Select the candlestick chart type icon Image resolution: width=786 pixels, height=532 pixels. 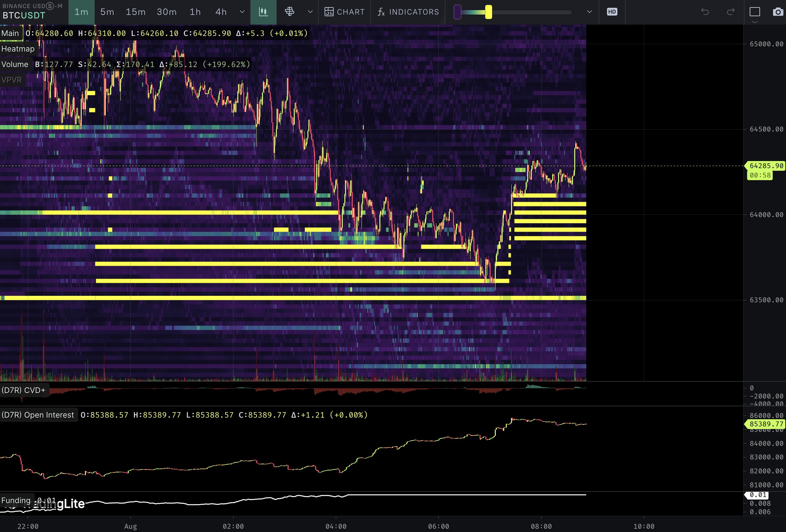click(x=264, y=12)
